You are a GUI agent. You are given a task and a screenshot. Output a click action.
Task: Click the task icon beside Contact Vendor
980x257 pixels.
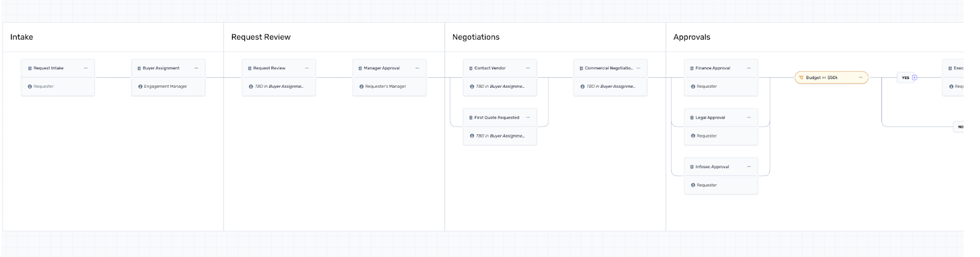point(470,68)
